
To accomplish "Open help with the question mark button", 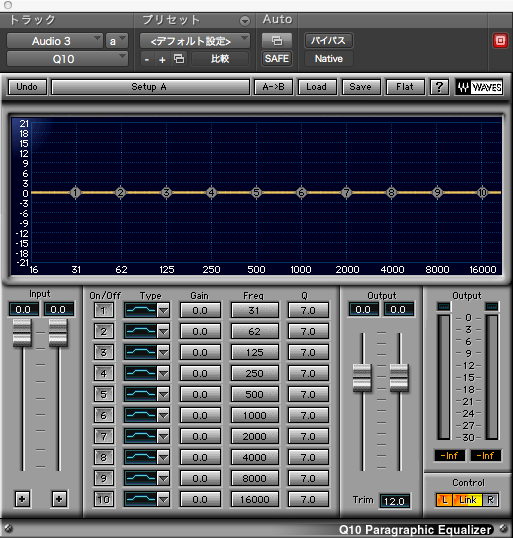I will (439, 87).
